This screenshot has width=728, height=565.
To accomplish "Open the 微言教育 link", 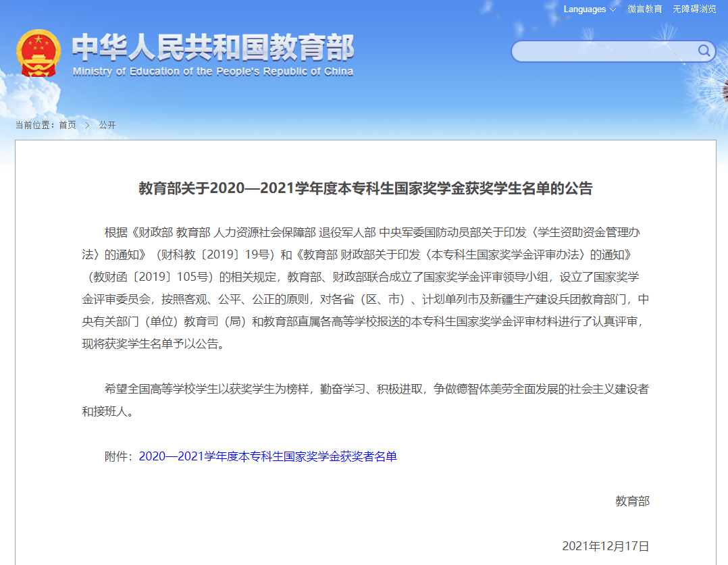I will [644, 9].
